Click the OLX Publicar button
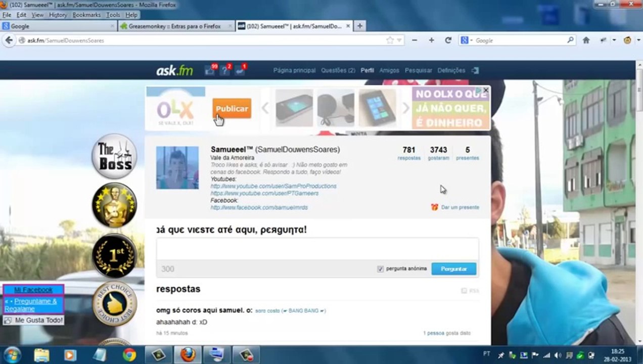 coord(232,109)
